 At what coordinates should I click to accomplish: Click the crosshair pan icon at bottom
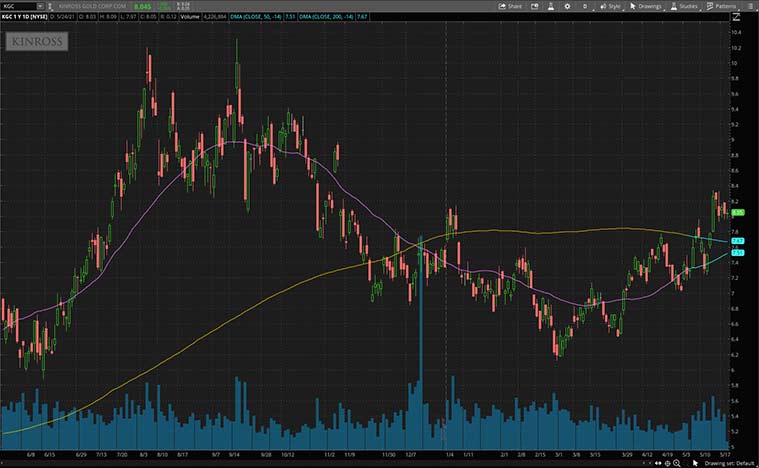tap(668, 463)
